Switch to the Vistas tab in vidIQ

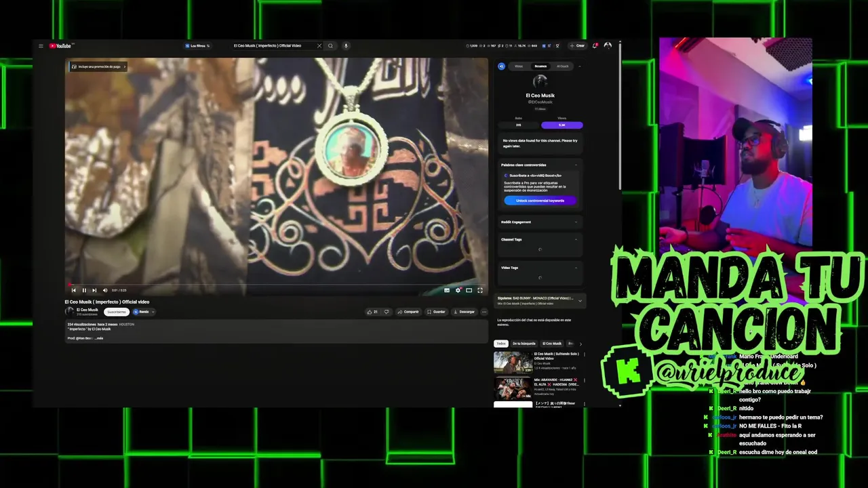tap(519, 66)
